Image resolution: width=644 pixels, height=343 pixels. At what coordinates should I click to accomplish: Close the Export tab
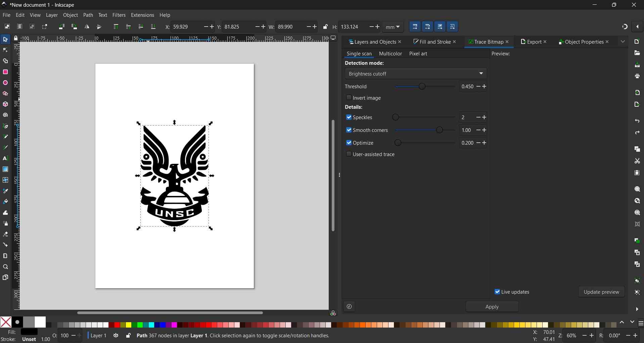coord(545,42)
